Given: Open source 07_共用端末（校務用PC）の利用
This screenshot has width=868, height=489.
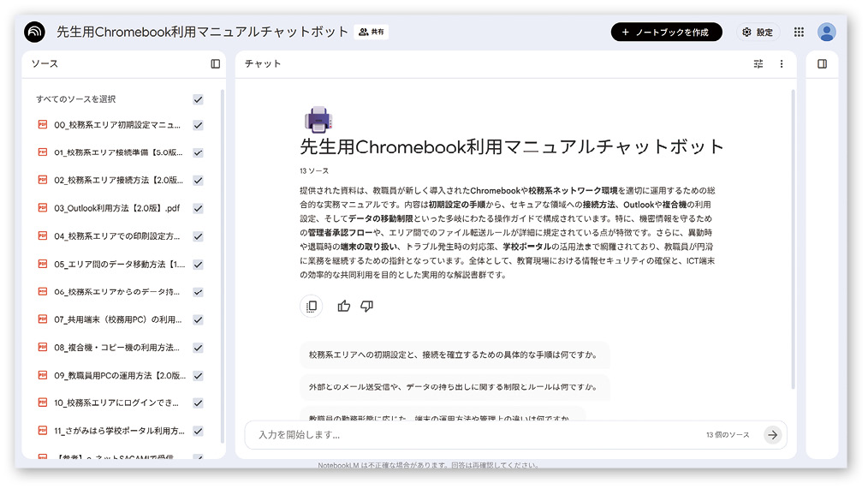Looking at the screenshot, I should pos(118,319).
